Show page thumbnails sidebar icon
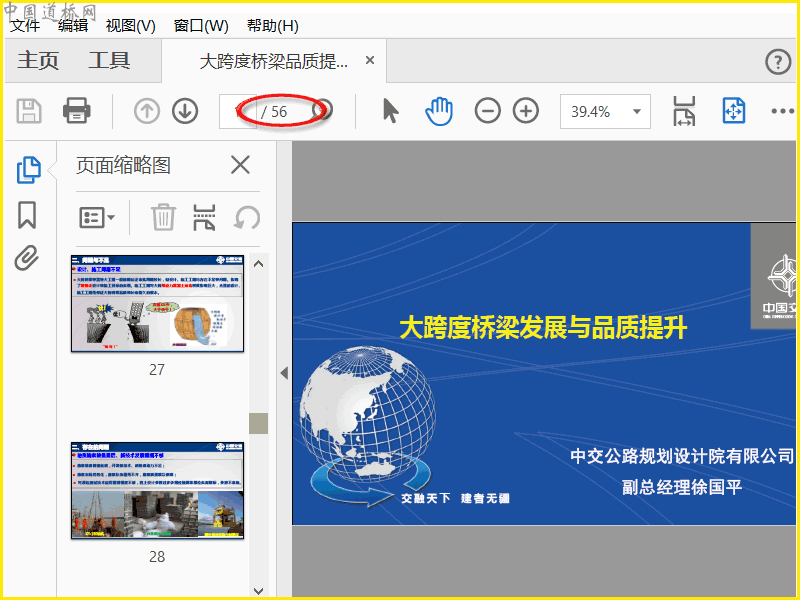Image resolution: width=800 pixels, height=600 pixels. (29, 170)
